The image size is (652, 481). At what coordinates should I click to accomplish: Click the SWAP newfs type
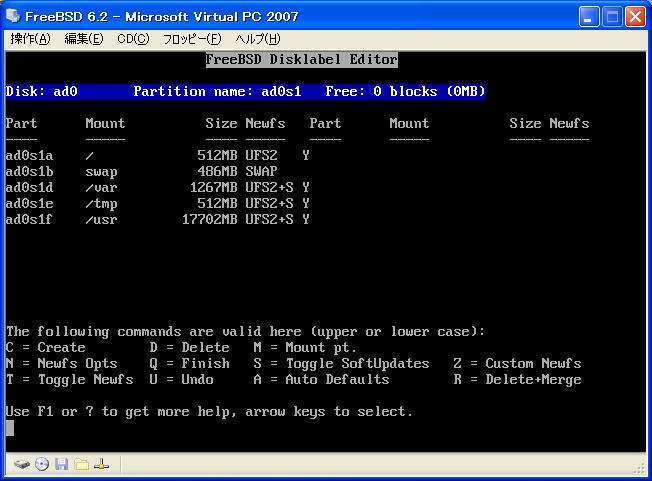coord(261,171)
